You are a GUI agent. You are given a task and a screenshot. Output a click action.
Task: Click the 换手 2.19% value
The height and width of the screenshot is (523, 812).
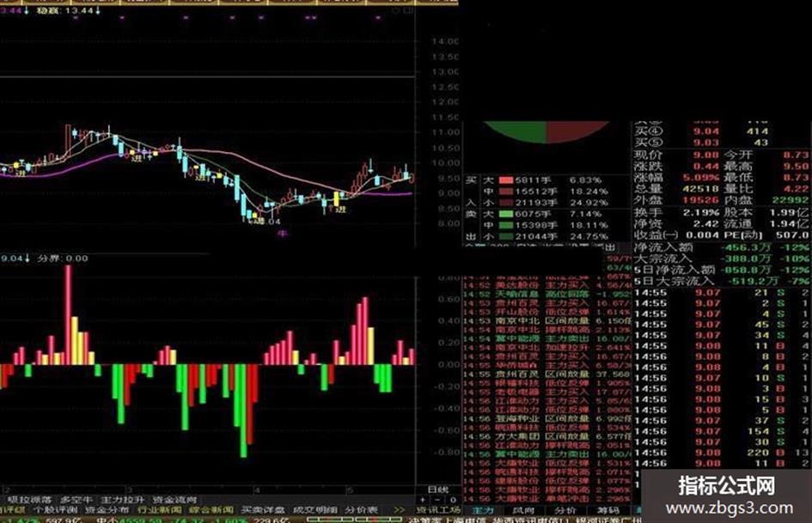pos(701,212)
